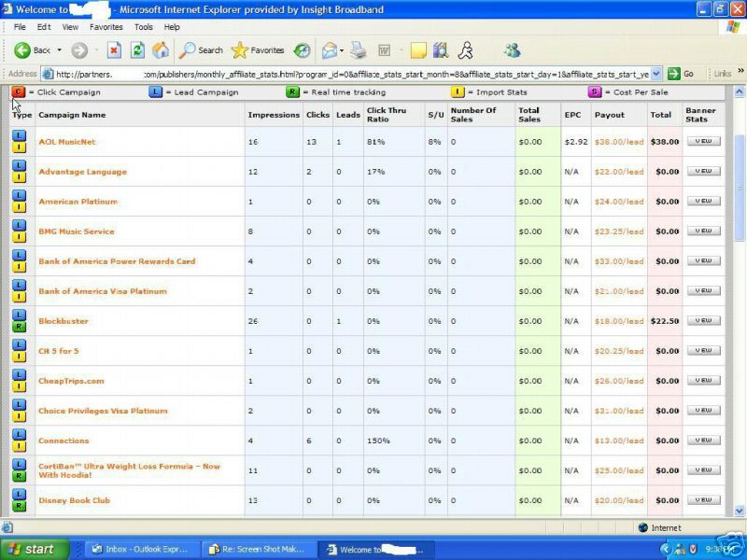Click the blue L icon in AOL MusicNet row

point(19,135)
